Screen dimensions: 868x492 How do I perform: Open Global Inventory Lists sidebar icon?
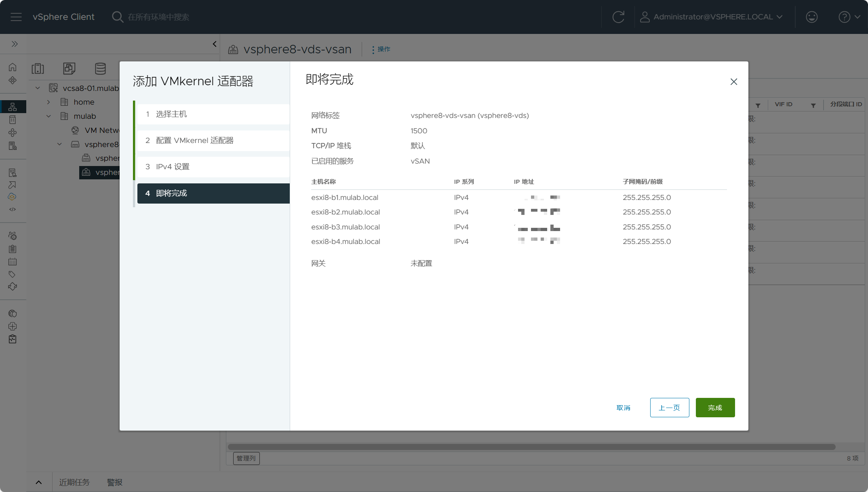point(13,146)
